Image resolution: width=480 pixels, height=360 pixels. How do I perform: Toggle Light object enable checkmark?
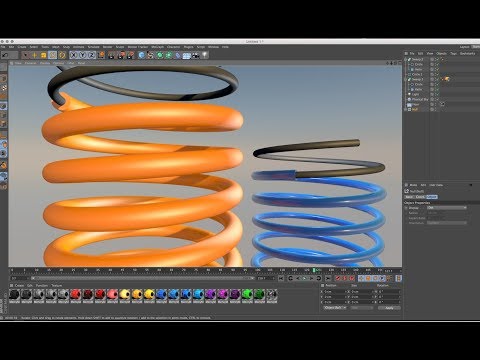437,94
